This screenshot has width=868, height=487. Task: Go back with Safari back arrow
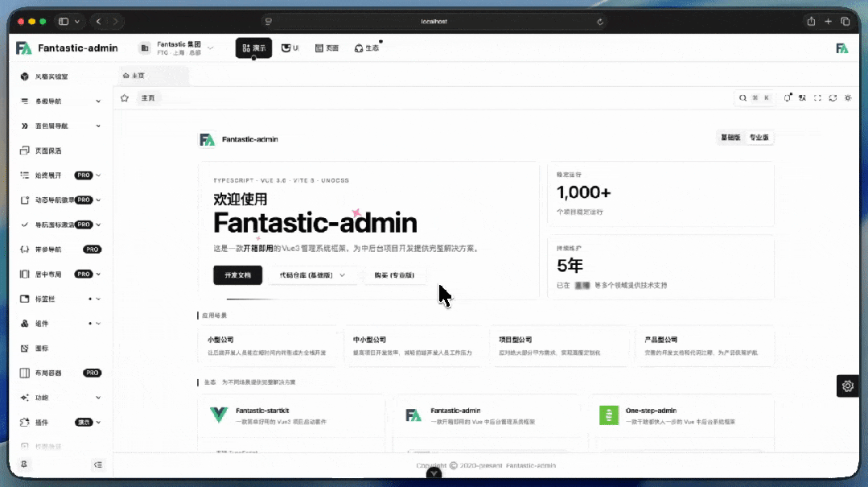pyautogui.click(x=98, y=22)
